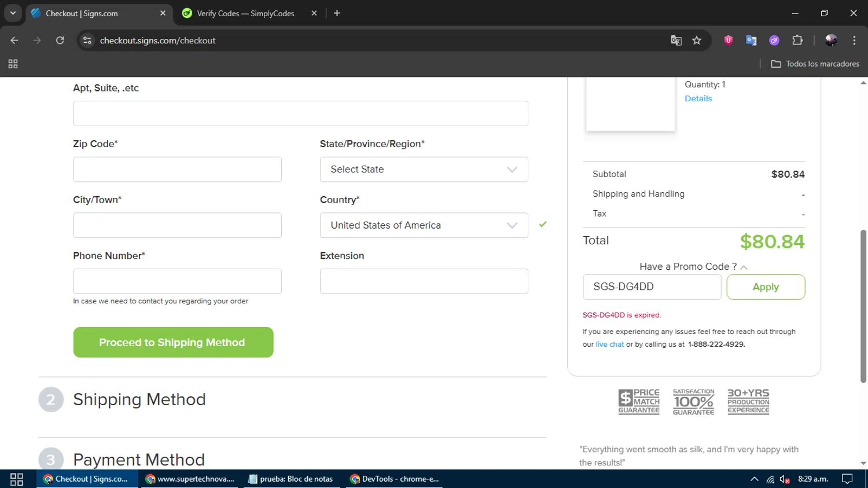Click the Price Match Guarantee badge

click(x=639, y=402)
